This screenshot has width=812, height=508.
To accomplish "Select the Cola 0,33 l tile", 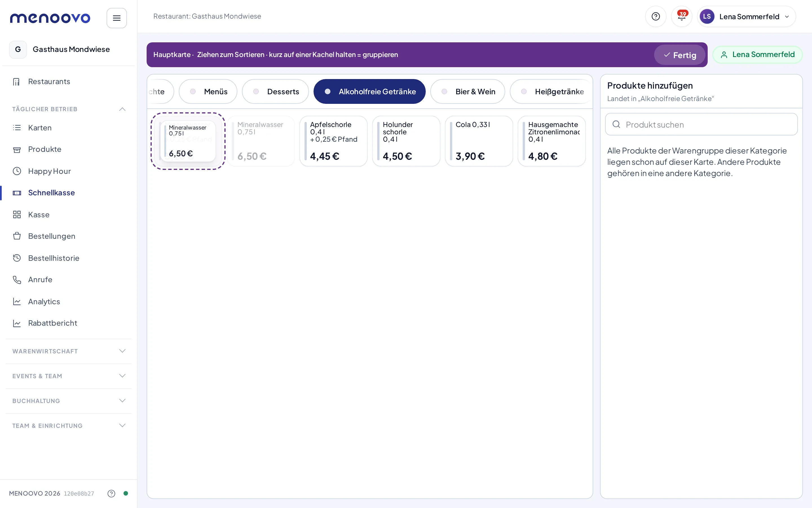I will coord(479,141).
